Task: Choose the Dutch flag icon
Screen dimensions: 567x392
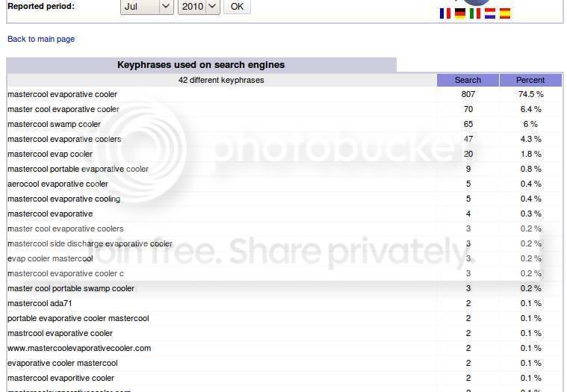Action: [490, 13]
